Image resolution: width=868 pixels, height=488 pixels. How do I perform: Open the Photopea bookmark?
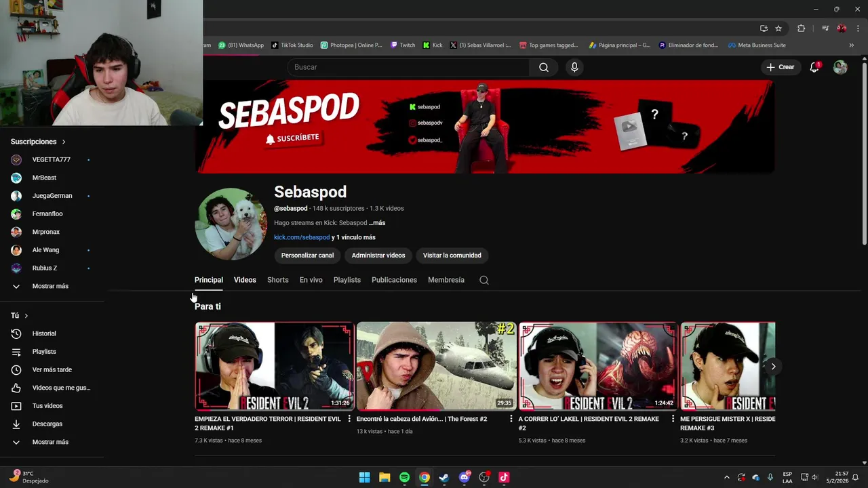351,45
